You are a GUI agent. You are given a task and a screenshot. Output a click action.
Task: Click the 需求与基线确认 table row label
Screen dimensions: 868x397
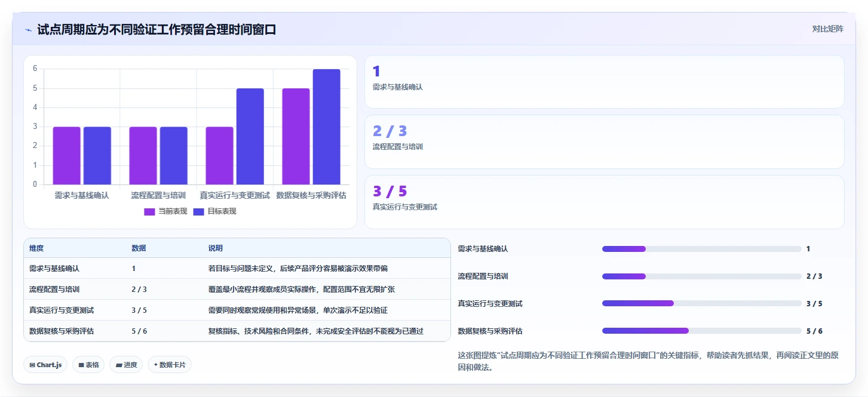[x=54, y=269]
